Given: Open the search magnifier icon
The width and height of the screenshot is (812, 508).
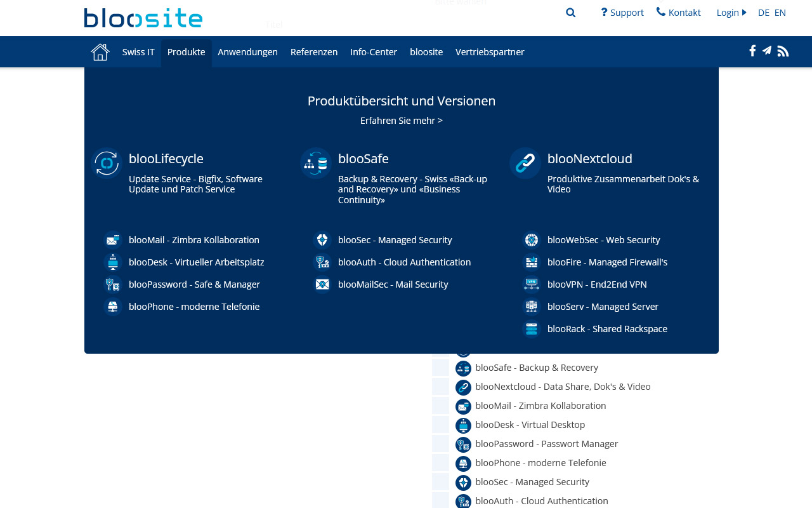Looking at the screenshot, I should pos(570,13).
